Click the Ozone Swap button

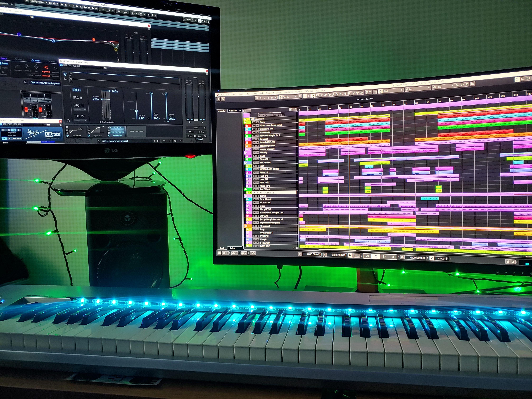tap(201, 132)
